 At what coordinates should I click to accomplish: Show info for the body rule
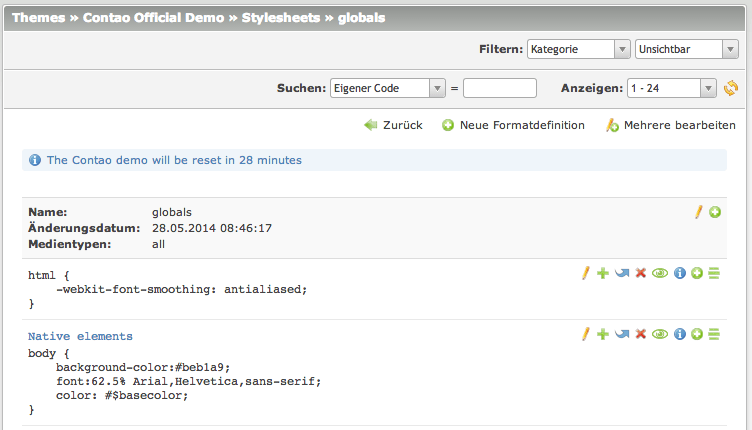(x=680, y=334)
